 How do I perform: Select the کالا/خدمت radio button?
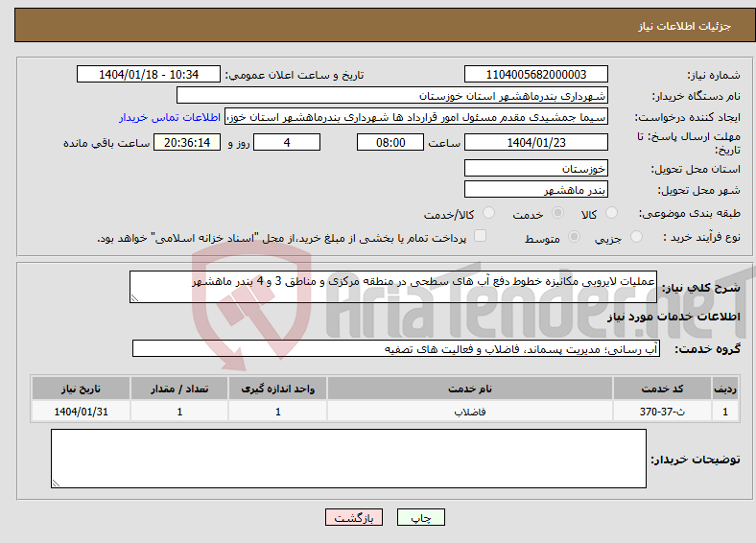click(488, 213)
